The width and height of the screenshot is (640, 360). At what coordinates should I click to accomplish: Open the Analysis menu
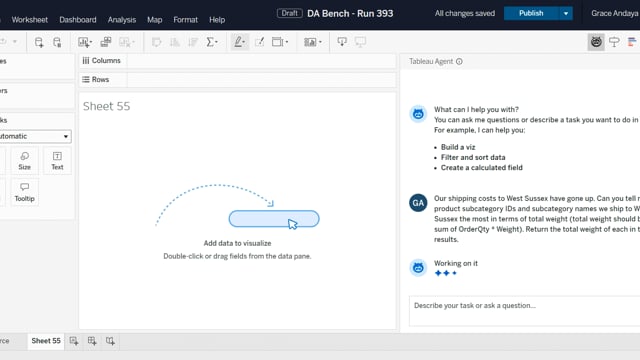click(122, 20)
